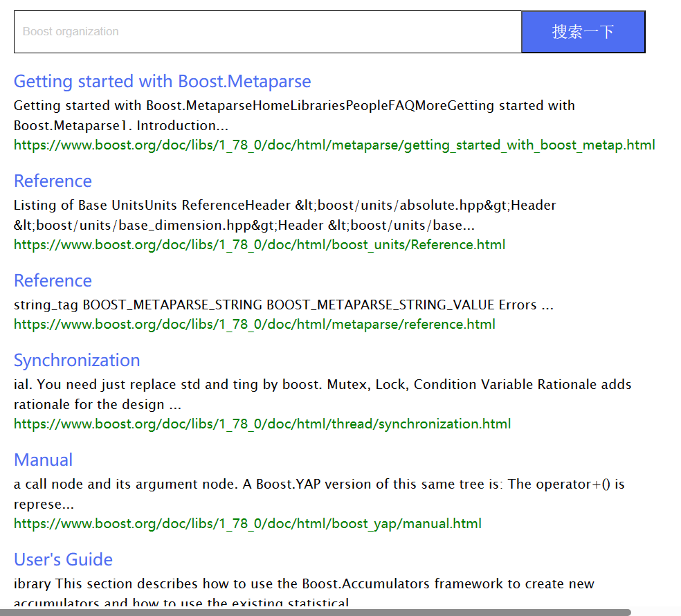Click the snippet 'ibrary This section describes how to use'
This screenshot has height=616, width=681.
tap(304, 592)
